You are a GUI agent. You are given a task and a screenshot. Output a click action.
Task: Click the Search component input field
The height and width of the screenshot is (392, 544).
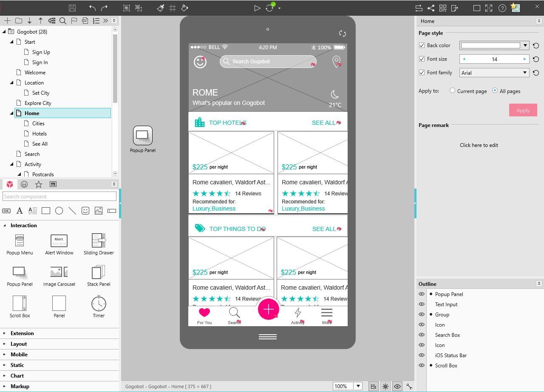tap(59, 197)
